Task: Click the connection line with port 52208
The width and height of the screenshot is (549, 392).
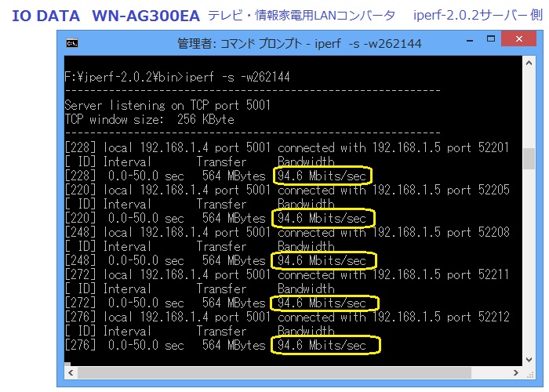Action: point(287,232)
